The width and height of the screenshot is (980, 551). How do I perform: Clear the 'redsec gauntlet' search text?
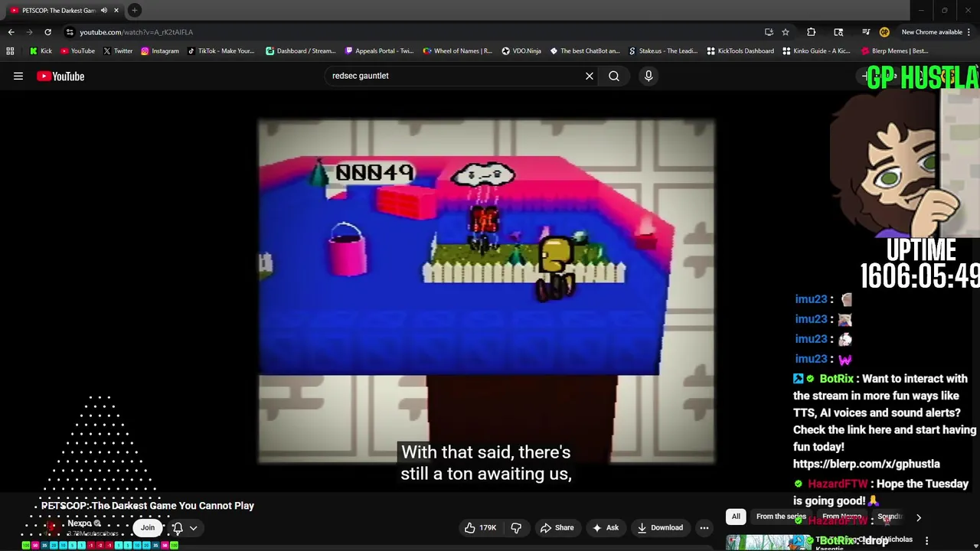(590, 76)
